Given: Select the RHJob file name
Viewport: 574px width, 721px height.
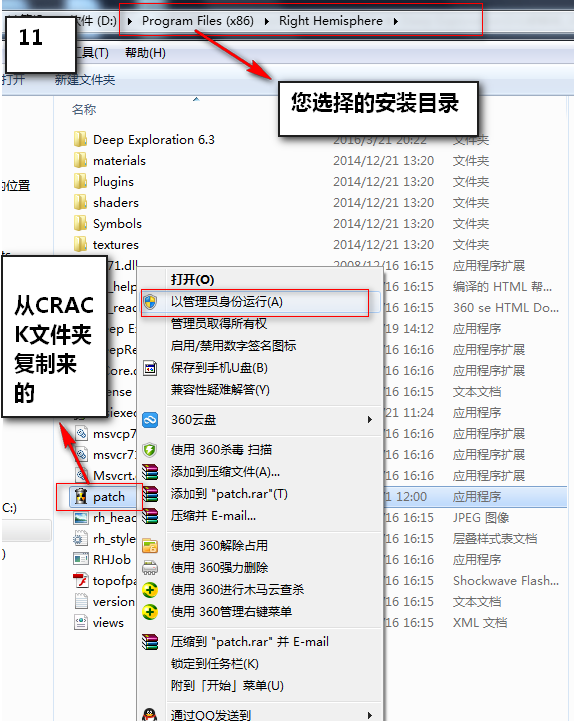Looking at the screenshot, I should click(x=112, y=560).
